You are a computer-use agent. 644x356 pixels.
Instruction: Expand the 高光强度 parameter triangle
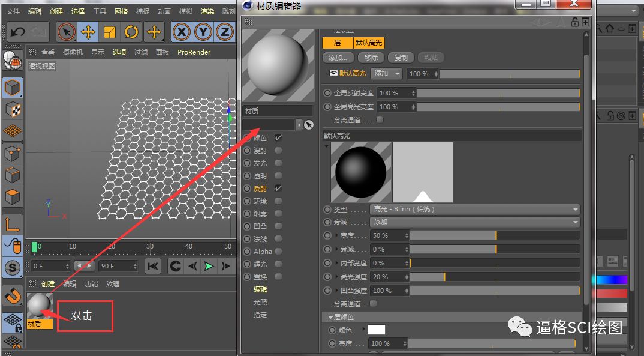tap(337, 277)
